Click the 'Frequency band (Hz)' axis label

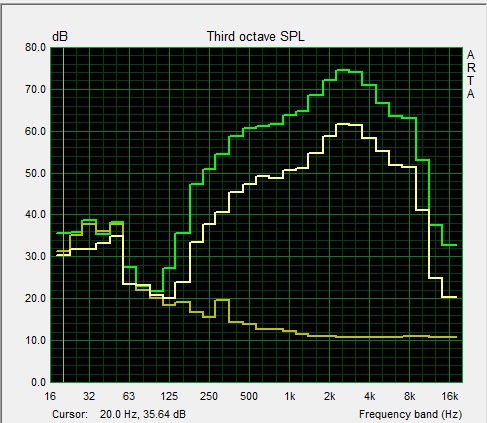point(410,414)
